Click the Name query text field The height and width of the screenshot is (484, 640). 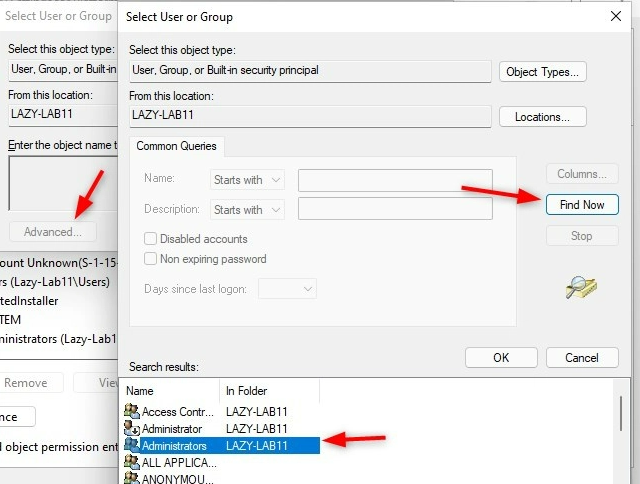(x=395, y=180)
